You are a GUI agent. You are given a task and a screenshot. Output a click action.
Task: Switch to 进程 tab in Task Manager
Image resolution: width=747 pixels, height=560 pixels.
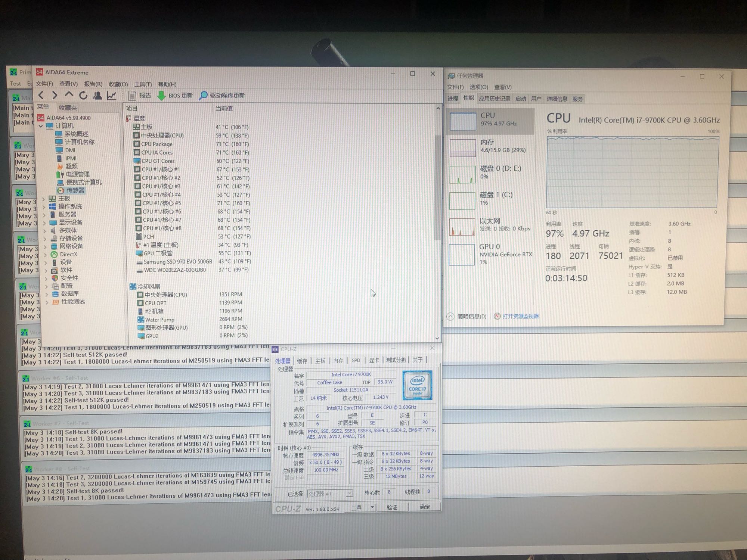tap(453, 99)
